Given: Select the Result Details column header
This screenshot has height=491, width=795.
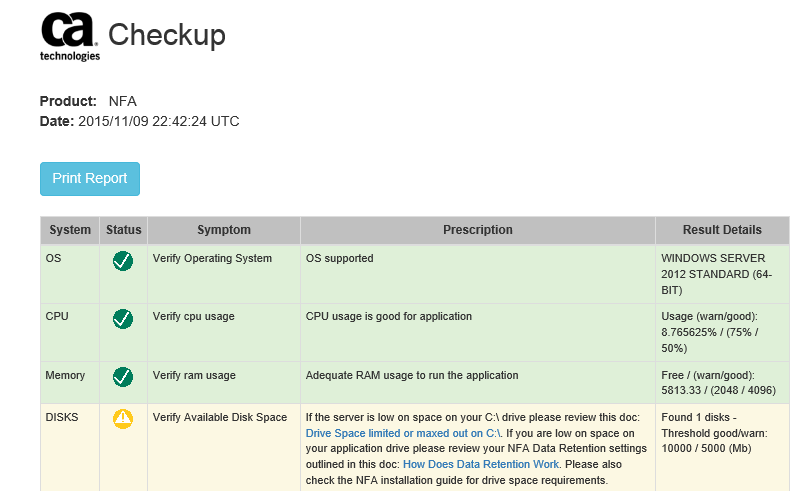Looking at the screenshot, I should point(722,230).
